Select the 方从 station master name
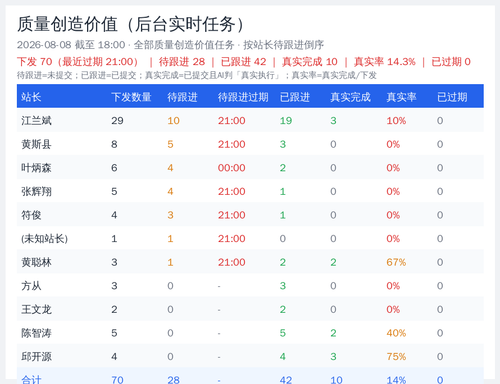The width and height of the screenshot is (500, 384). 31,286
